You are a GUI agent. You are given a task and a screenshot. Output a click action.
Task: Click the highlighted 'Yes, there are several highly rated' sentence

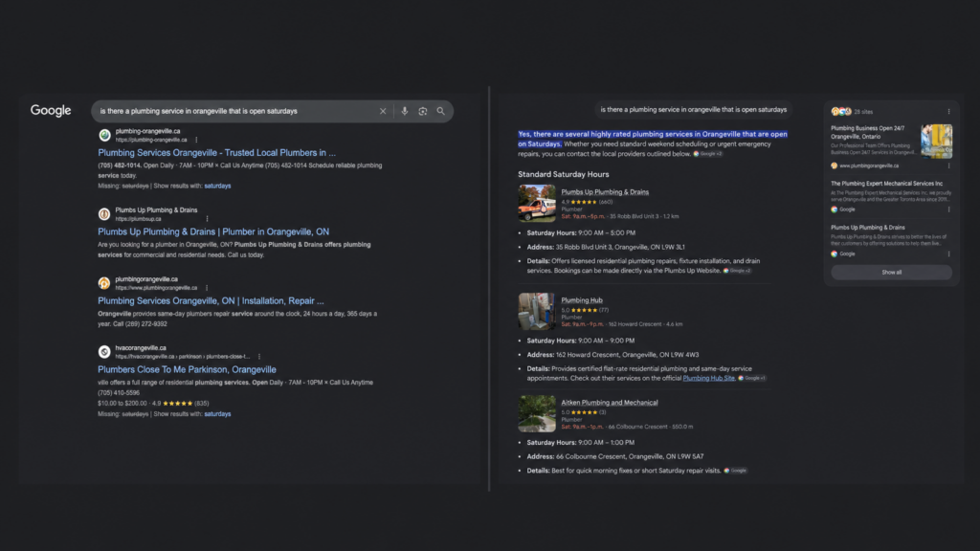coord(653,139)
